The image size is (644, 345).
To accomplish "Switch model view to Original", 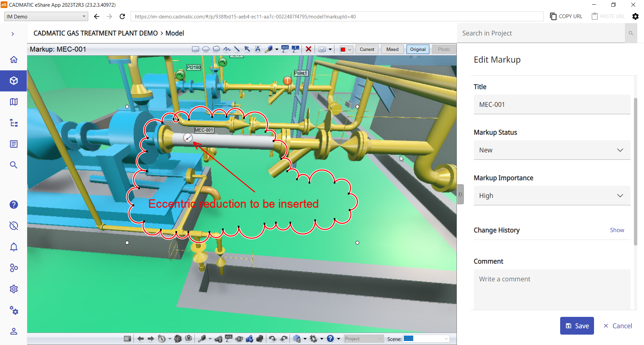I will tap(418, 49).
